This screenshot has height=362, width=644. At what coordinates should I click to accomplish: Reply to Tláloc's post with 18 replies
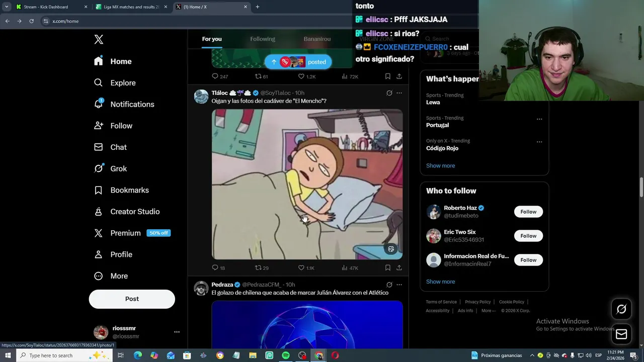click(218, 268)
